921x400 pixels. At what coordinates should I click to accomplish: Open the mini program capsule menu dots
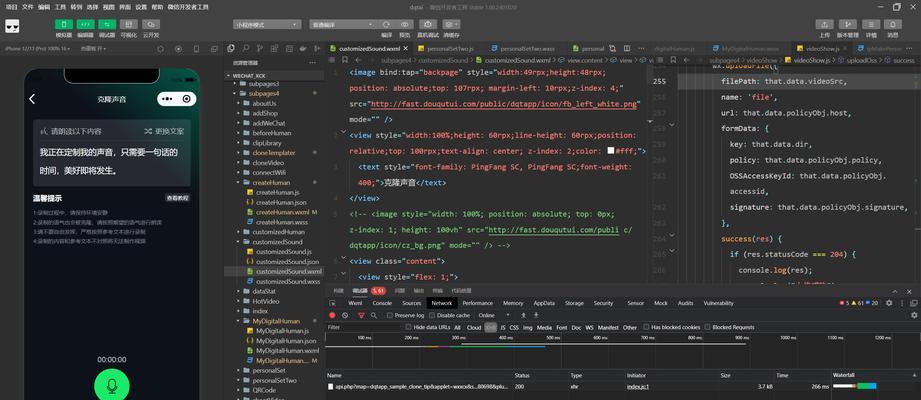point(167,99)
